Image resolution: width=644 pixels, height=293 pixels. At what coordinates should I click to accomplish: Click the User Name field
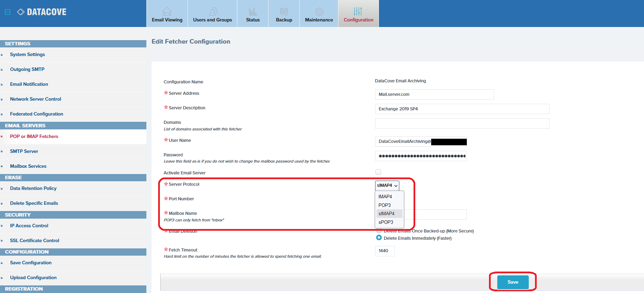421,141
